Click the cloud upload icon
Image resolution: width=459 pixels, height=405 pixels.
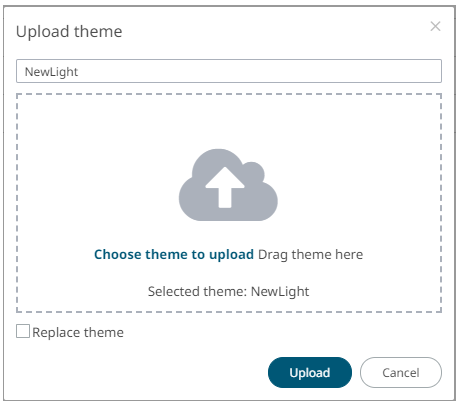[228, 185]
